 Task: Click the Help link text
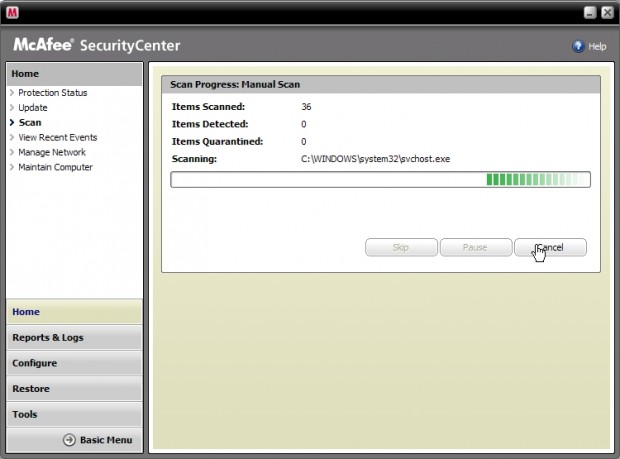(x=597, y=47)
